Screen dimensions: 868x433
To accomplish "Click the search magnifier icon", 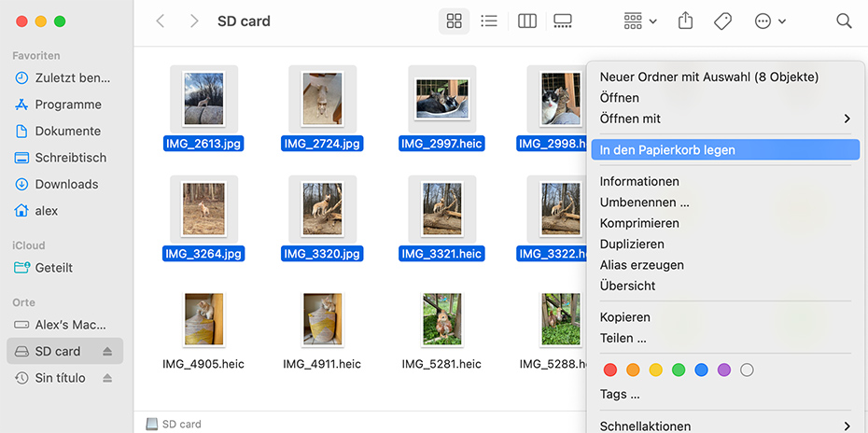I will point(844,21).
